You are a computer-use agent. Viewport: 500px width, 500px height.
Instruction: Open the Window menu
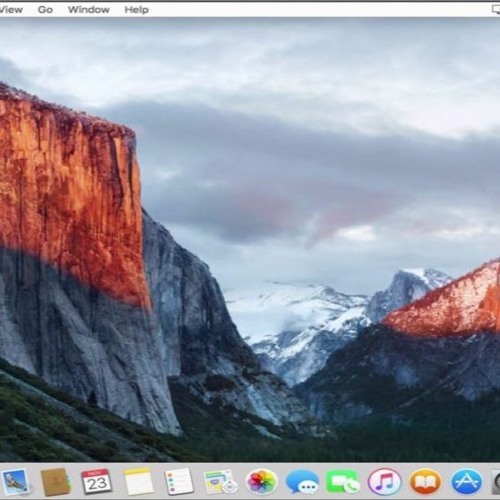[89, 9]
